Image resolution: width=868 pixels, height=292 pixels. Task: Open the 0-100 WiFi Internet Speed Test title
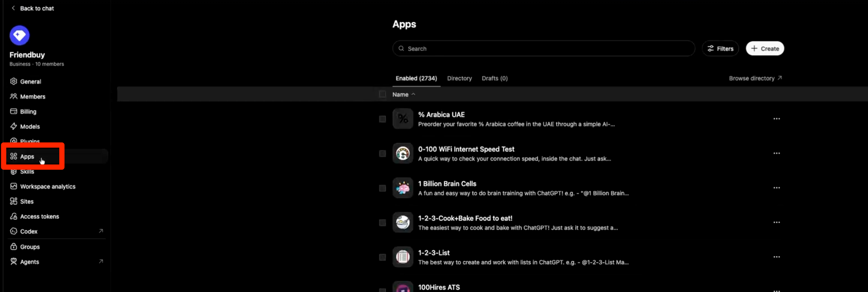[x=466, y=149]
